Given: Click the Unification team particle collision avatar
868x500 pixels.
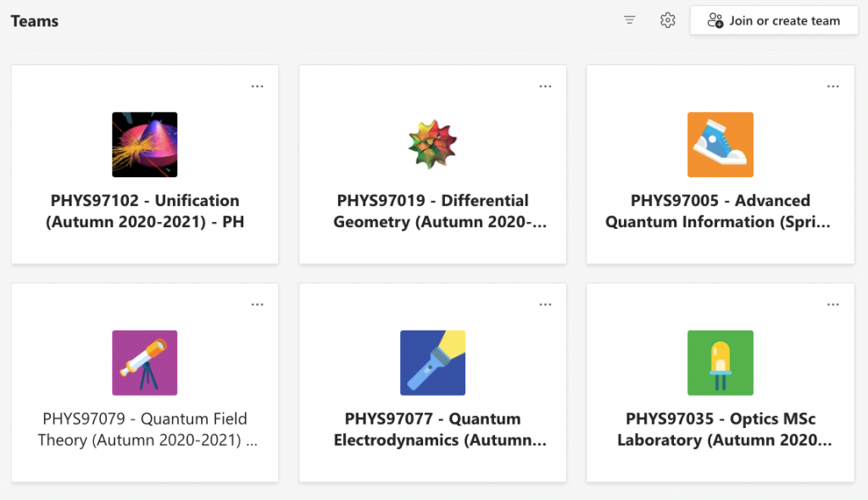Looking at the screenshot, I should (x=145, y=145).
